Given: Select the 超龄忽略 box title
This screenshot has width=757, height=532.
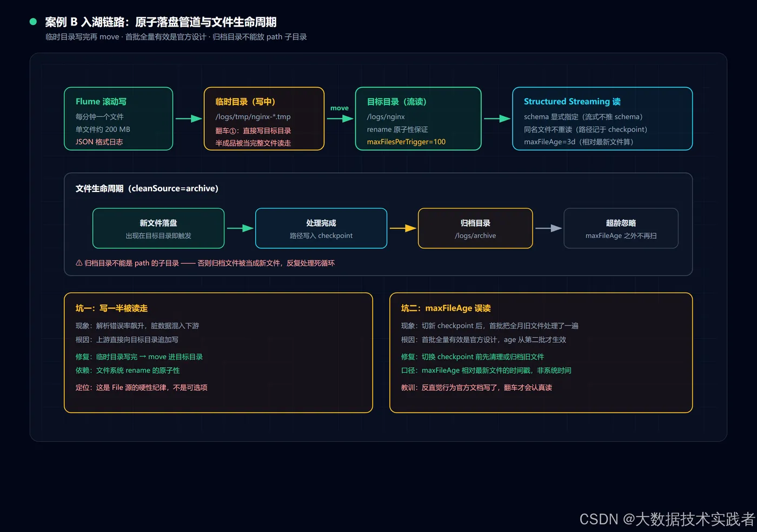Looking at the screenshot, I should (621, 223).
